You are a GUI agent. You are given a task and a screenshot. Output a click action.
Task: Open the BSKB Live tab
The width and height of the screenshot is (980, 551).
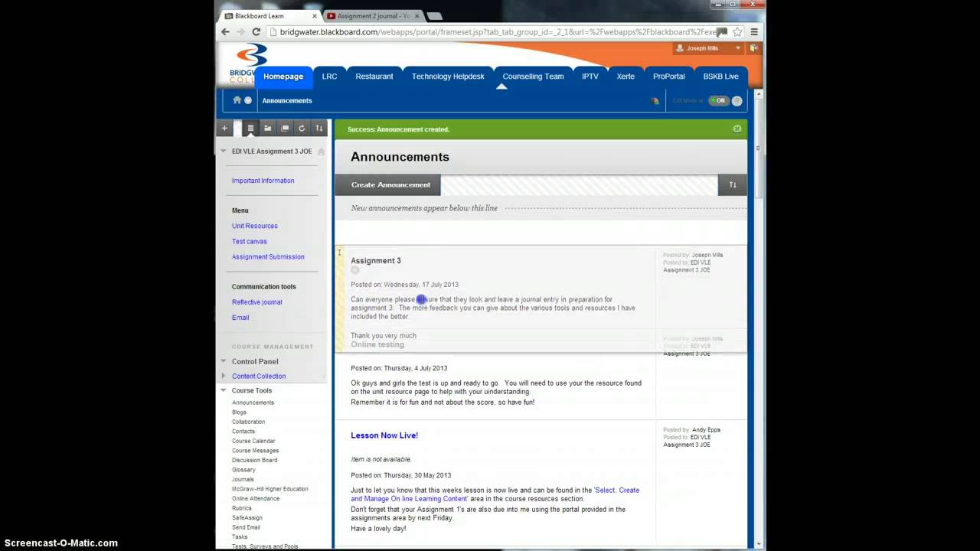721,77
